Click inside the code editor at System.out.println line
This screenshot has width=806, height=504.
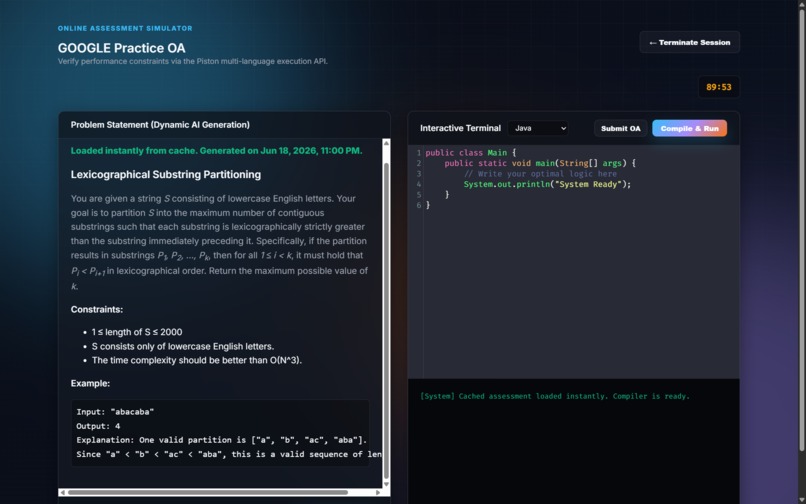pos(547,184)
